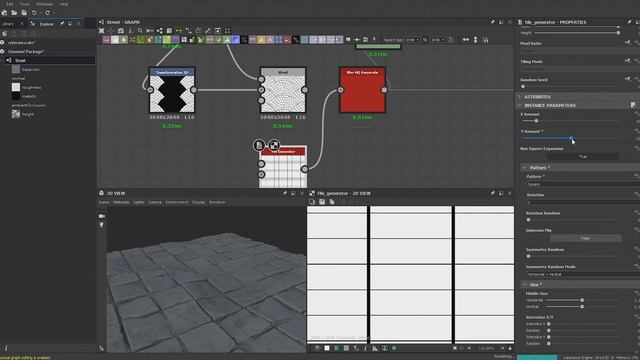The image size is (640, 360).
Task: Click the first icon in 2D View top toolbar
Action: [x=312, y=202]
